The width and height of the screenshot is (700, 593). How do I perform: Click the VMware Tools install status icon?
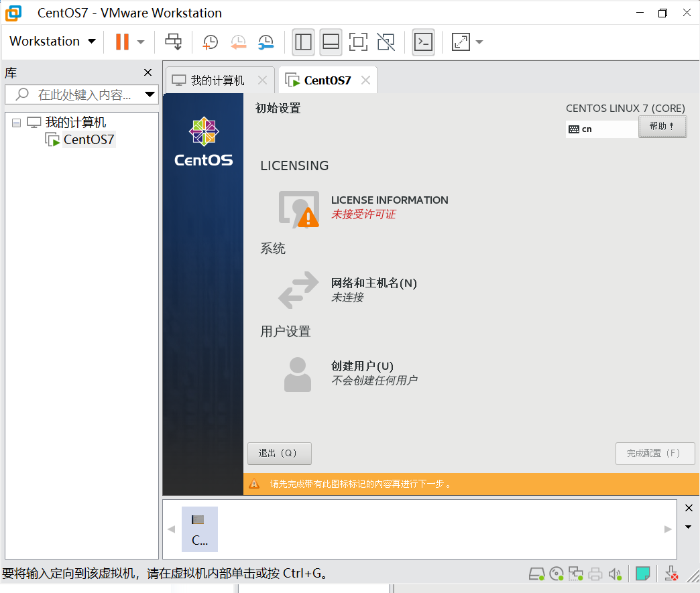click(x=671, y=574)
